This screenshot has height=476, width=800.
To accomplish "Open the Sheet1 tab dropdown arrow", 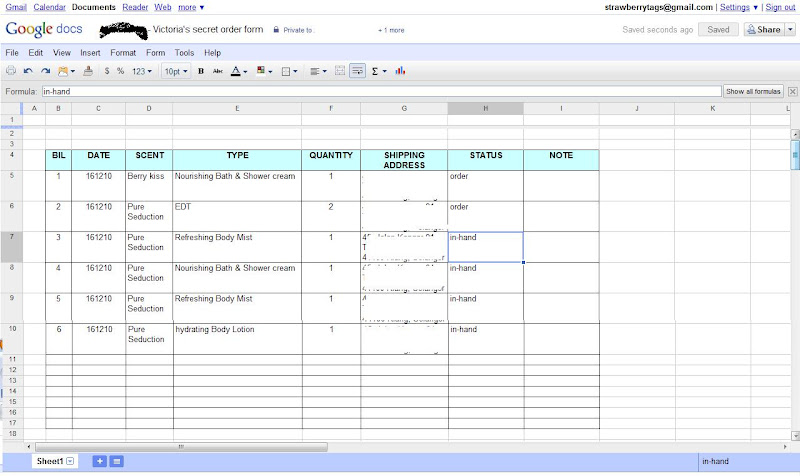I will pyautogui.click(x=70, y=461).
